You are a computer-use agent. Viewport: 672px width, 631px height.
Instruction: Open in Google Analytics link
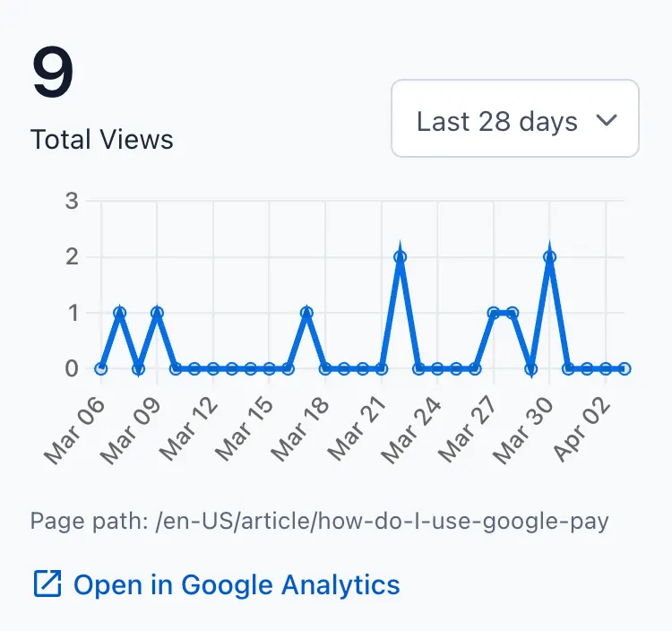pyautogui.click(x=217, y=584)
